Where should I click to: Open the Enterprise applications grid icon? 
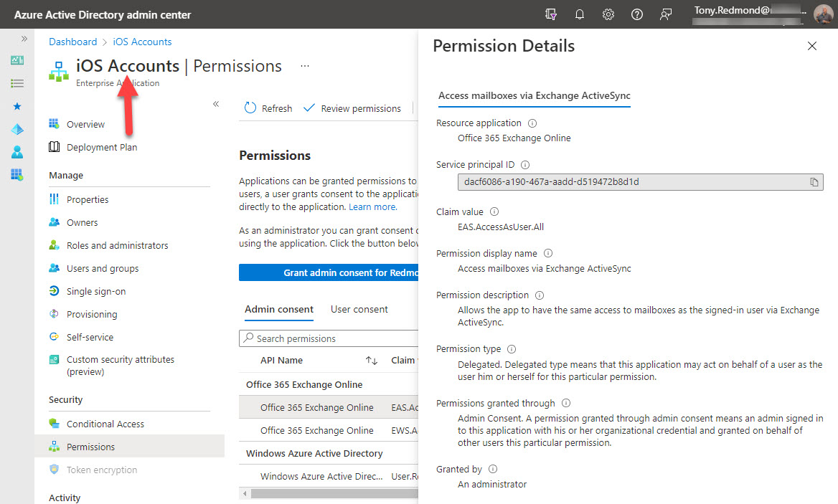17,175
